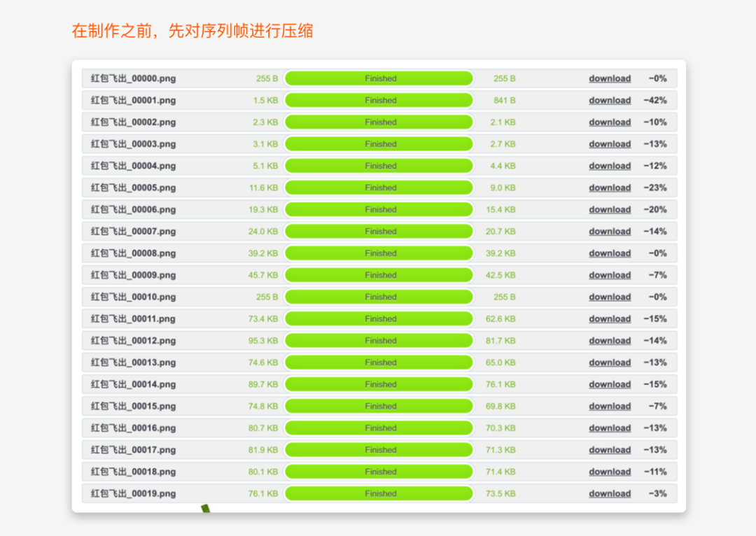Download the compressed 红包飞出_00000.png file

pyautogui.click(x=610, y=78)
